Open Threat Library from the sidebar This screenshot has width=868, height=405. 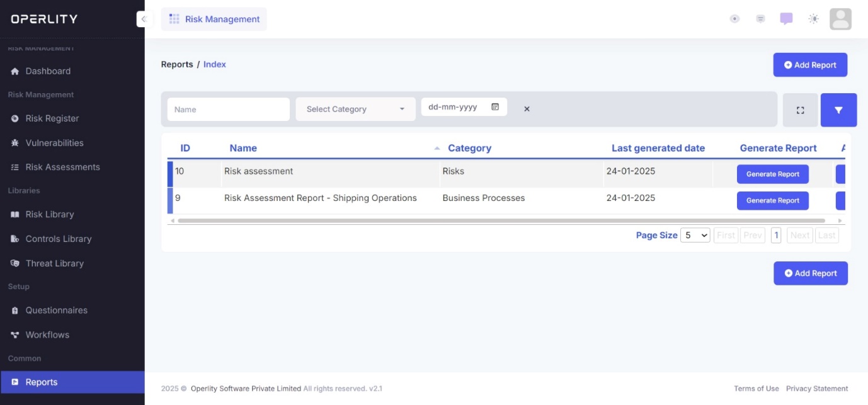click(x=54, y=263)
